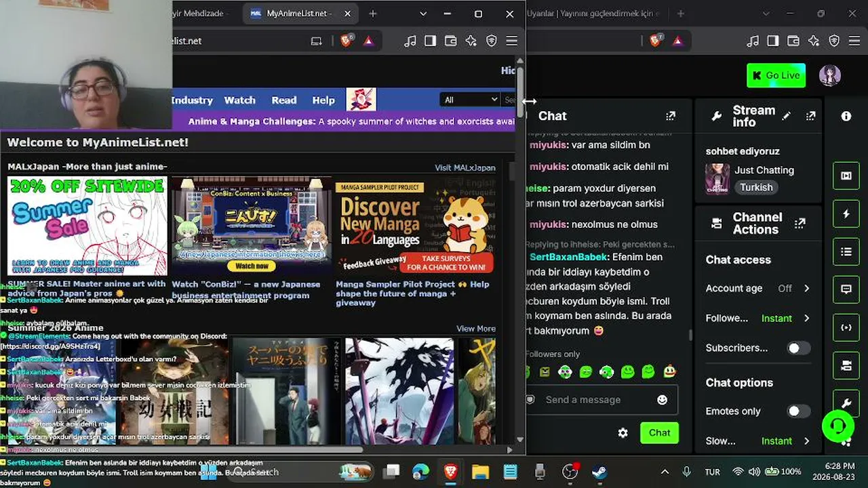The width and height of the screenshot is (868, 488).
Task: Toggle Subscribers-only chat switch
Action: pyautogui.click(x=798, y=348)
